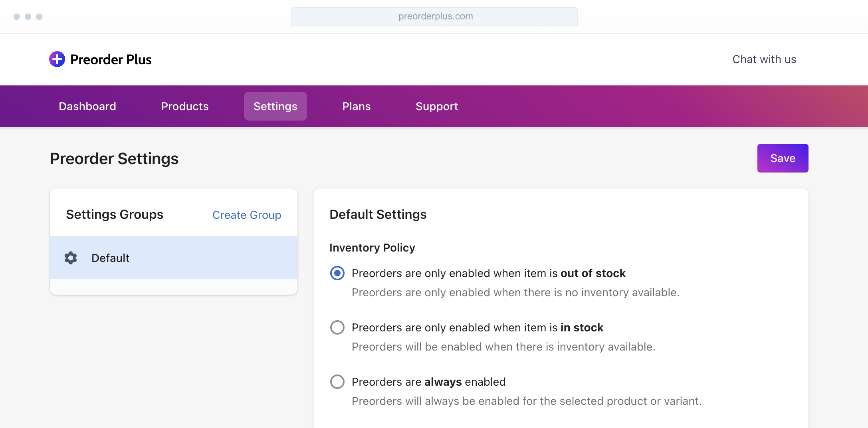This screenshot has height=428, width=868.
Task: Click the preorderplus.com address bar
Action: [x=434, y=16]
